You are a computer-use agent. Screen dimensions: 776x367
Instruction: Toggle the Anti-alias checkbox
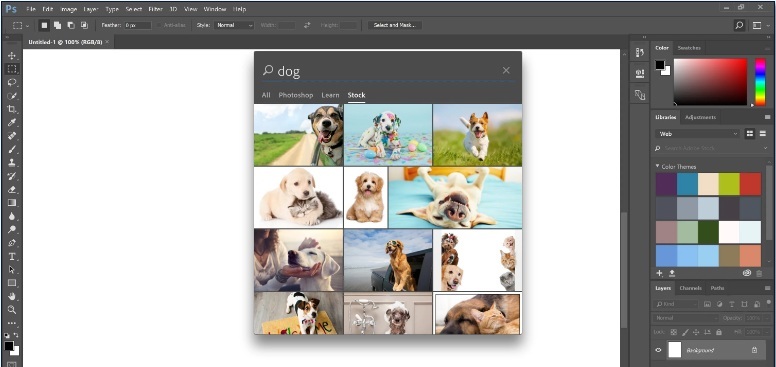click(159, 25)
